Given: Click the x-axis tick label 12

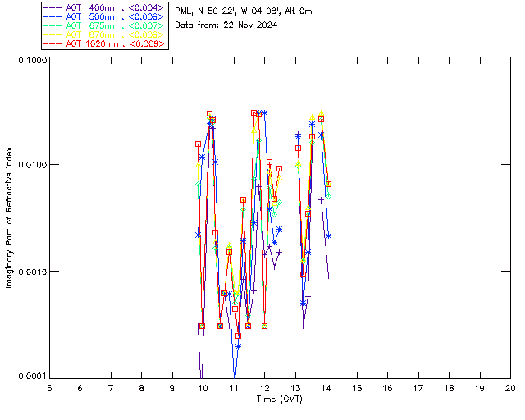Looking at the screenshot, I should 264,388.
